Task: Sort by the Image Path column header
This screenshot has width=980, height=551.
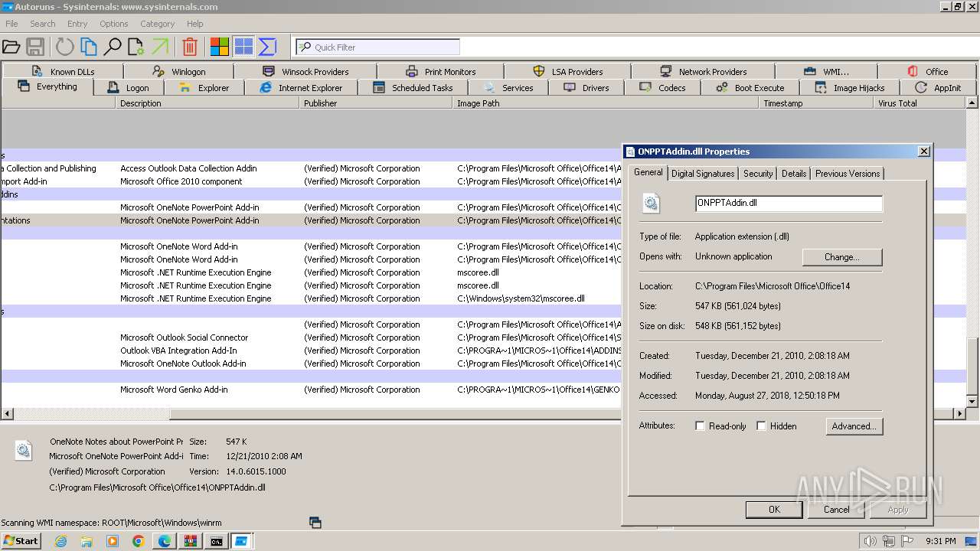Action: 606,103
